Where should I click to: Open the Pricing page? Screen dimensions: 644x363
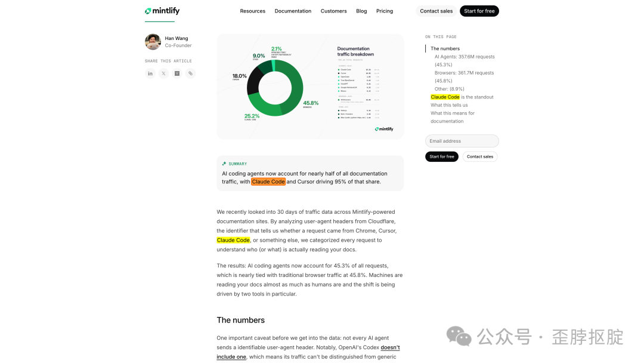[385, 11]
